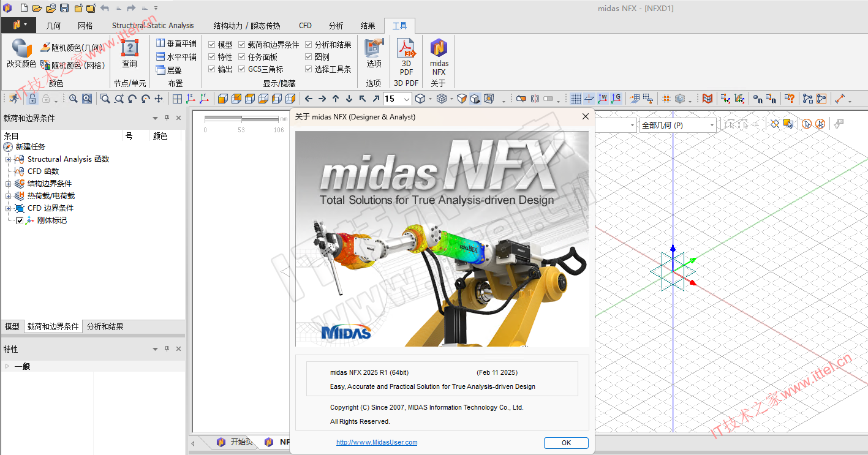This screenshot has width=868, height=455.
Task: Click the pan (four arrows) icon
Action: tap(159, 99)
